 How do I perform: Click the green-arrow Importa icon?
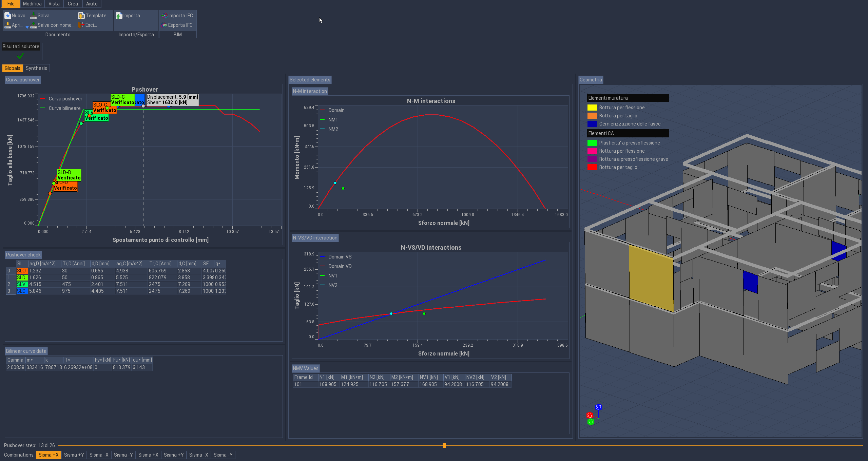point(119,16)
